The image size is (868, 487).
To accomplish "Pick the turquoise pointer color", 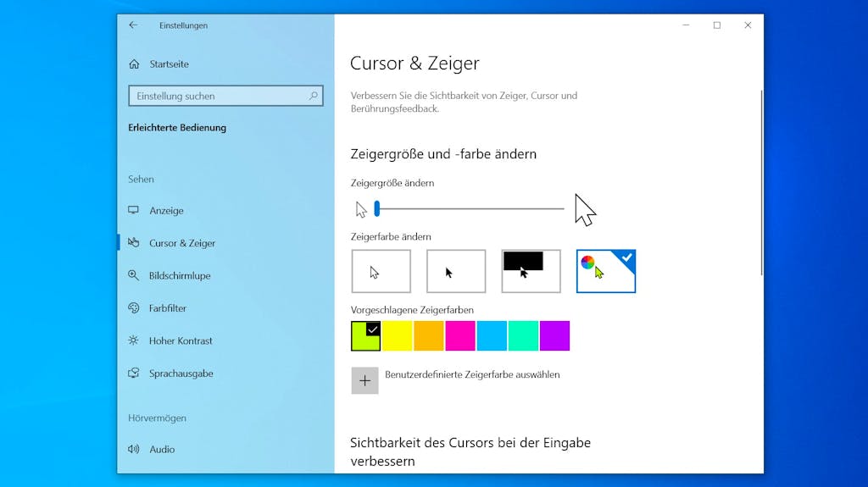I will [x=524, y=336].
